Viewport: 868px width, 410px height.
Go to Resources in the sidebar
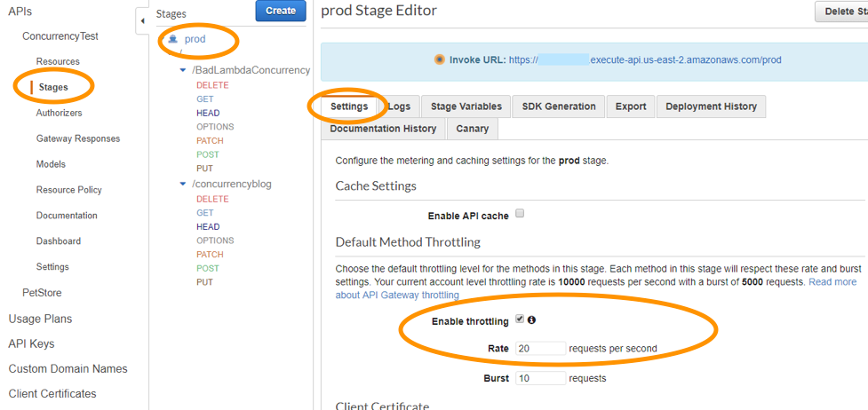pyautogui.click(x=58, y=61)
